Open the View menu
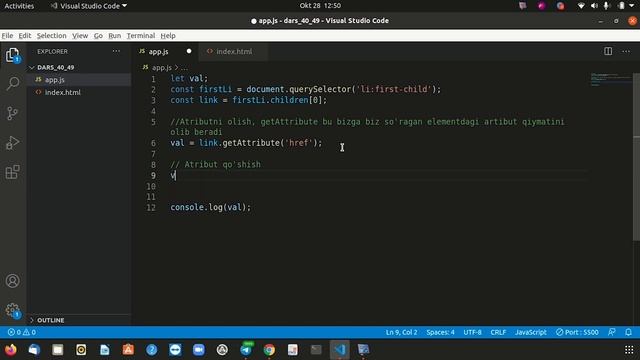This screenshot has width=640, height=360. click(x=80, y=36)
